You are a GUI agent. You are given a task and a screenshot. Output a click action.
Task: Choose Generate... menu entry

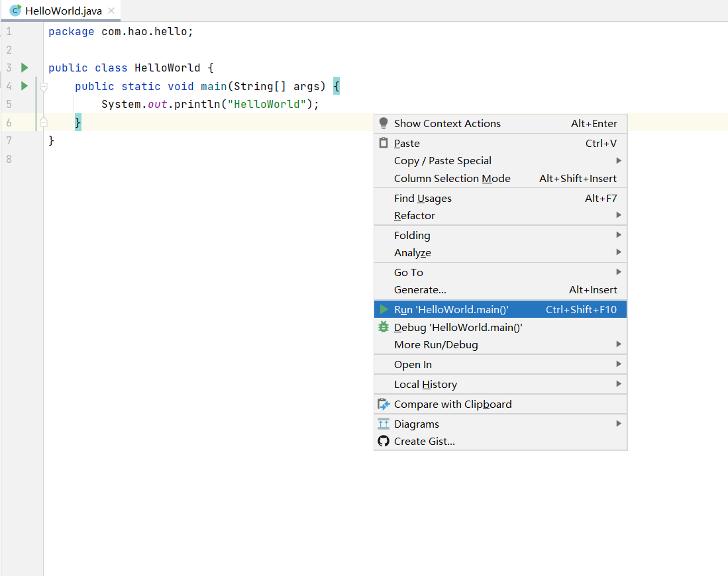420,289
